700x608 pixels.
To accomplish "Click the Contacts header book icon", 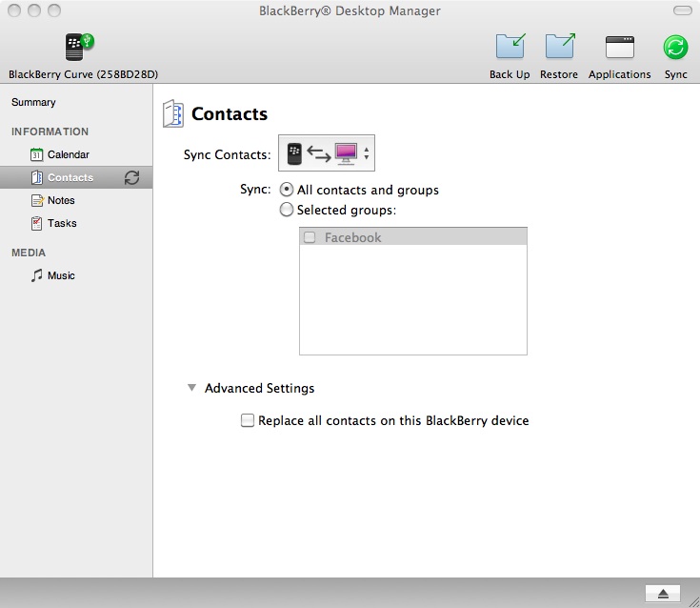I will coord(173,113).
